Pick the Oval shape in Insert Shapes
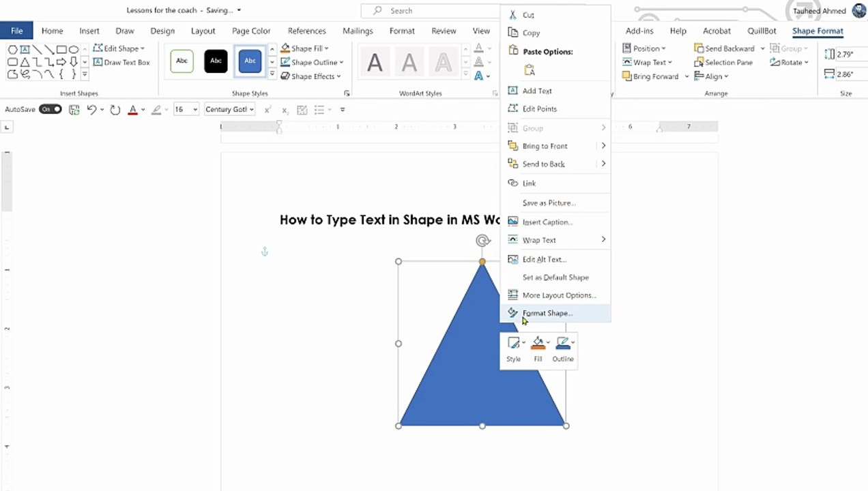Image resolution: width=868 pixels, height=491 pixels. (74, 50)
